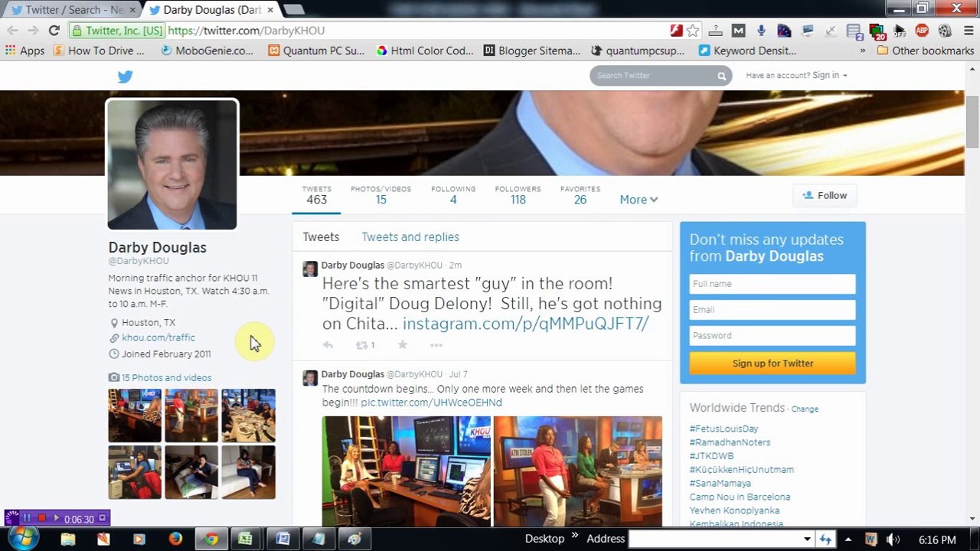Open the Camp Nou in Barcelona trend
Image resolution: width=980 pixels, height=551 pixels.
[x=740, y=497]
